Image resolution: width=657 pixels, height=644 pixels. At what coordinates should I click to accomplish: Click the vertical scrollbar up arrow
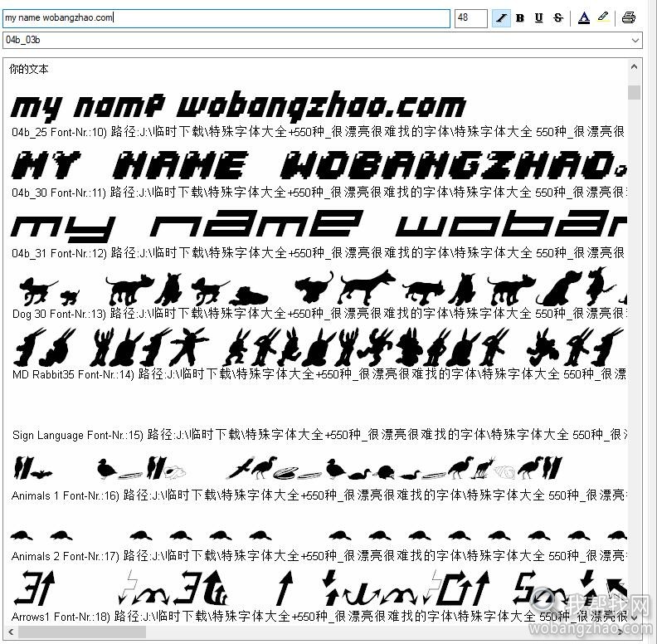tap(634, 67)
